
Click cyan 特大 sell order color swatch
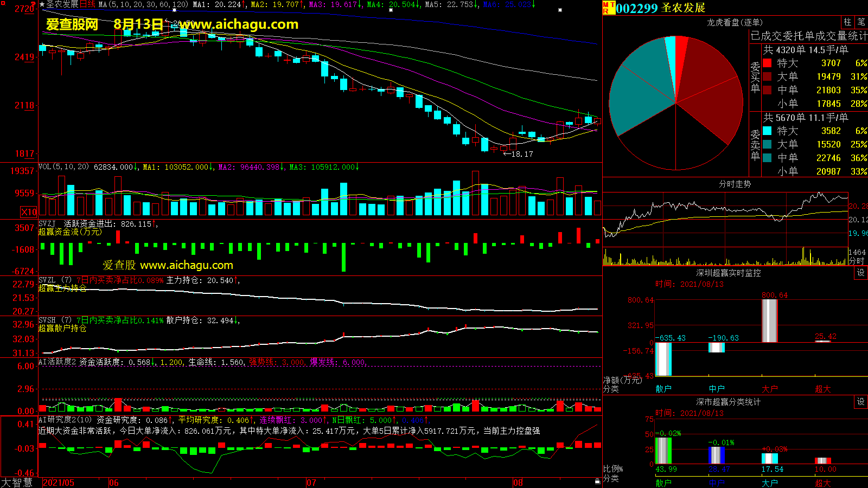[767, 131]
